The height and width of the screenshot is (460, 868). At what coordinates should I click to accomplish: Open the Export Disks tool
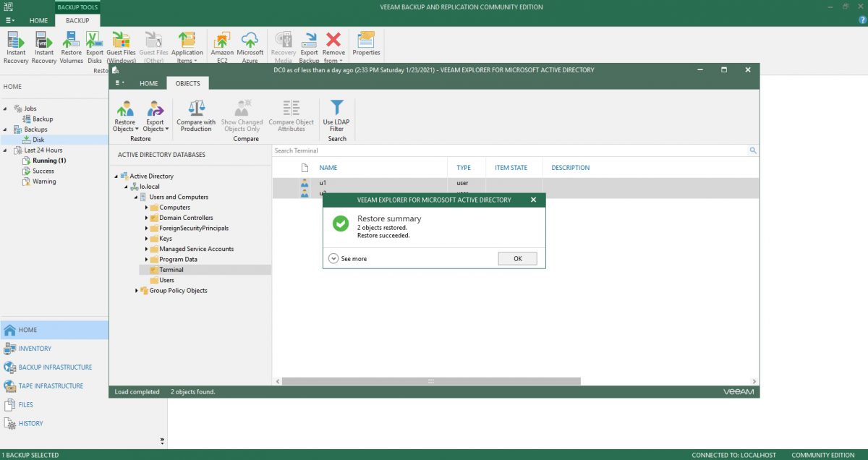95,46
